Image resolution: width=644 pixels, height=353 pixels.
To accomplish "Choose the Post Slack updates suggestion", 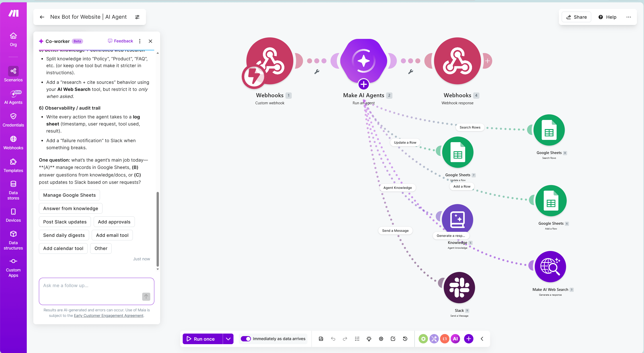I will pos(65,222).
